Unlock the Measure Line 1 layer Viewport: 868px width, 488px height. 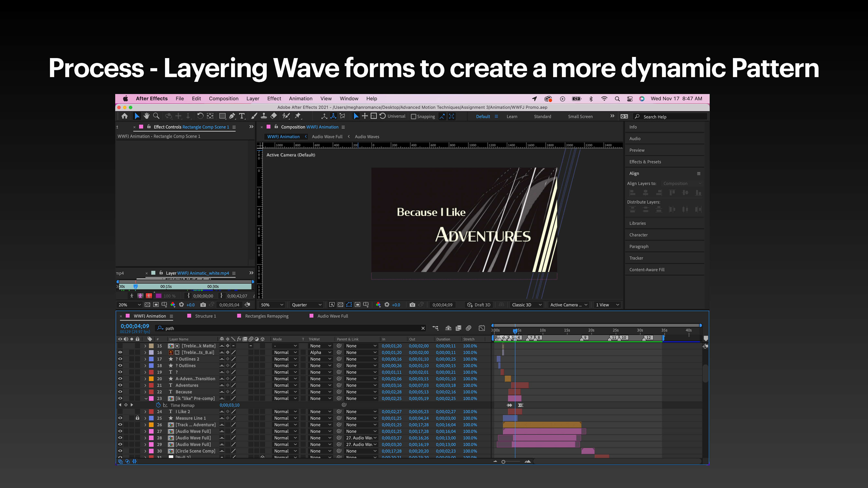[x=137, y=418]
